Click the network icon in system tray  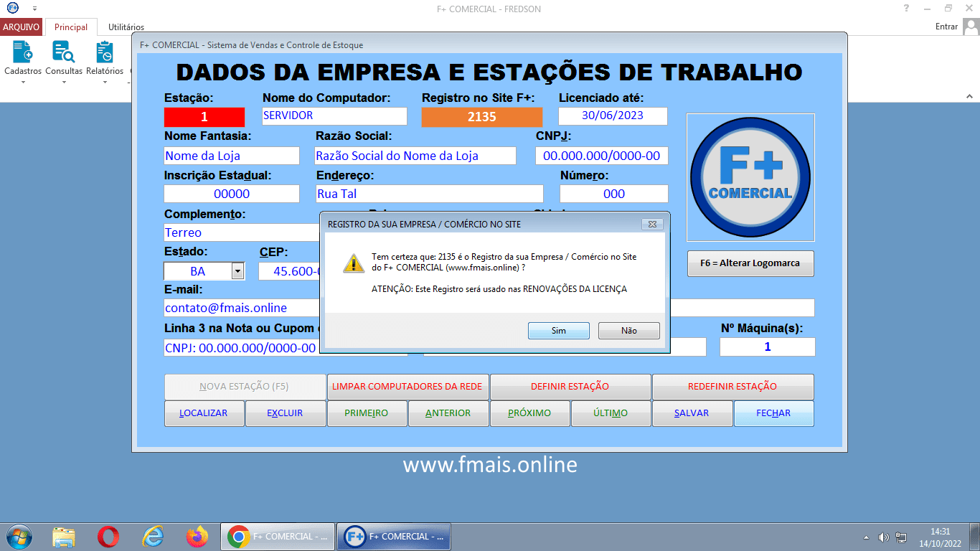click(902, 537)
